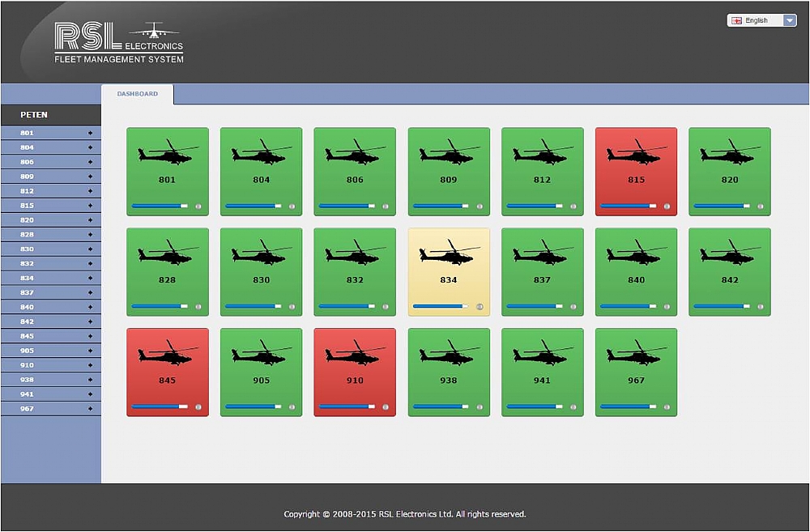The image size is (810, 532).
Task: Click helicopter silhouette on tile 832
Action: (355, 252)
